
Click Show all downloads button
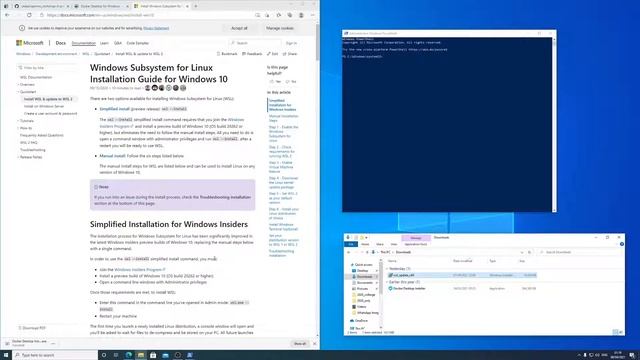[x=300, y=344]
